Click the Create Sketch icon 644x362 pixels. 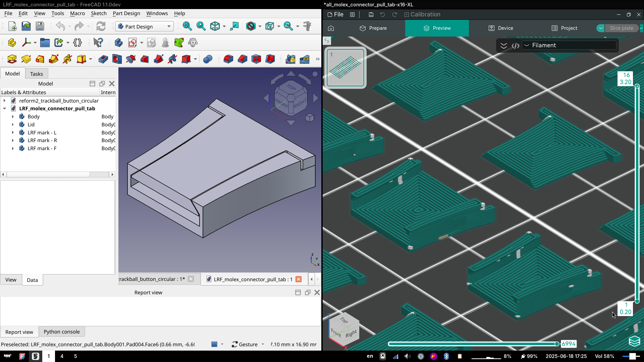[x=132, y=43]
